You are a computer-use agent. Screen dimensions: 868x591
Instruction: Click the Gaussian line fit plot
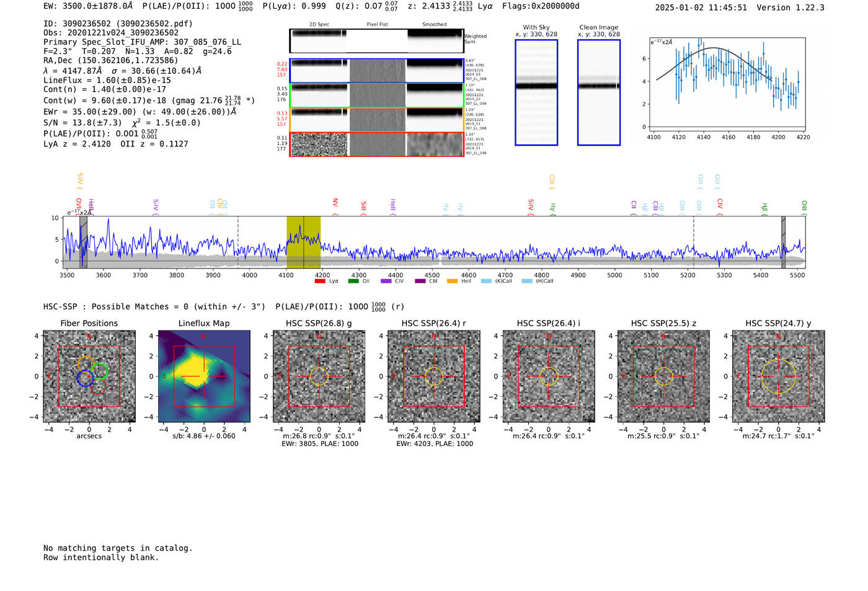click(x=727, y=84)
